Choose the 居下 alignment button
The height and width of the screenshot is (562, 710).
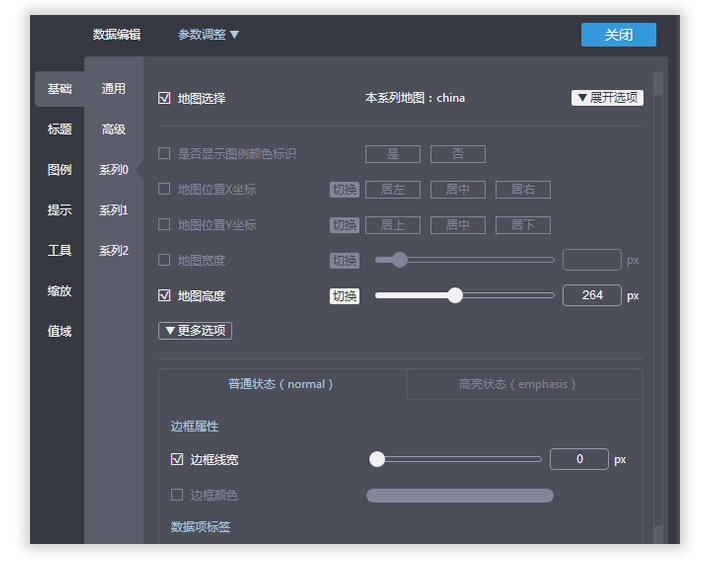[x=523, y=225]
